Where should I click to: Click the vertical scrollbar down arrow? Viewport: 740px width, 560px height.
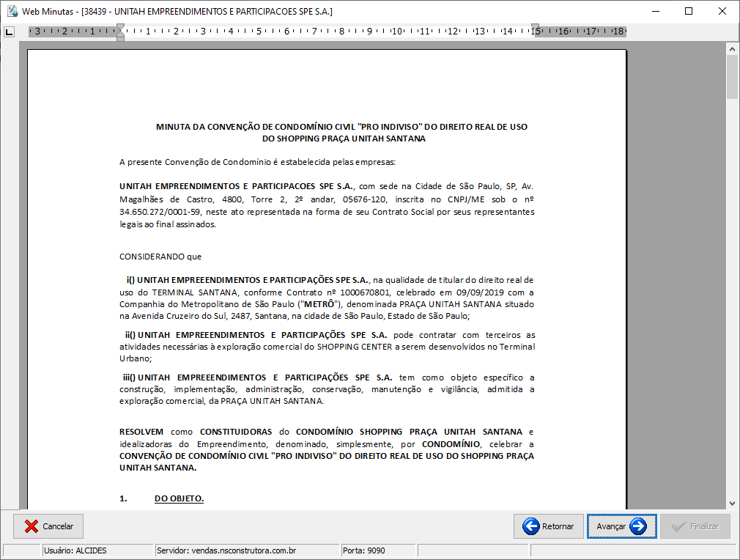(x=732, y=504)
